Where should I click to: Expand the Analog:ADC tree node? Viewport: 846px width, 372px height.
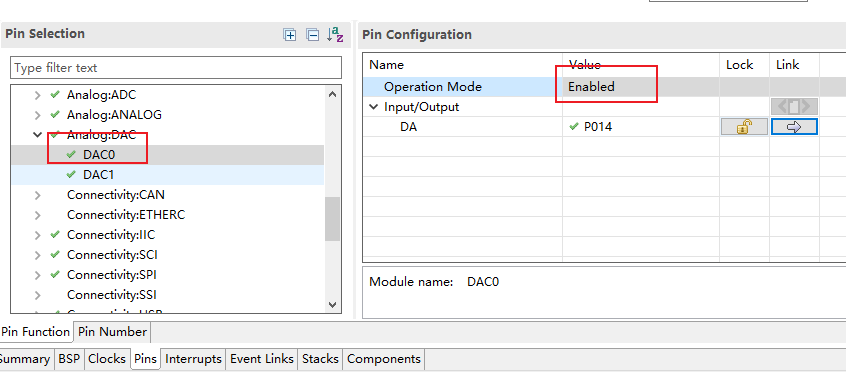pyautogui.click(x=37, y=96)
